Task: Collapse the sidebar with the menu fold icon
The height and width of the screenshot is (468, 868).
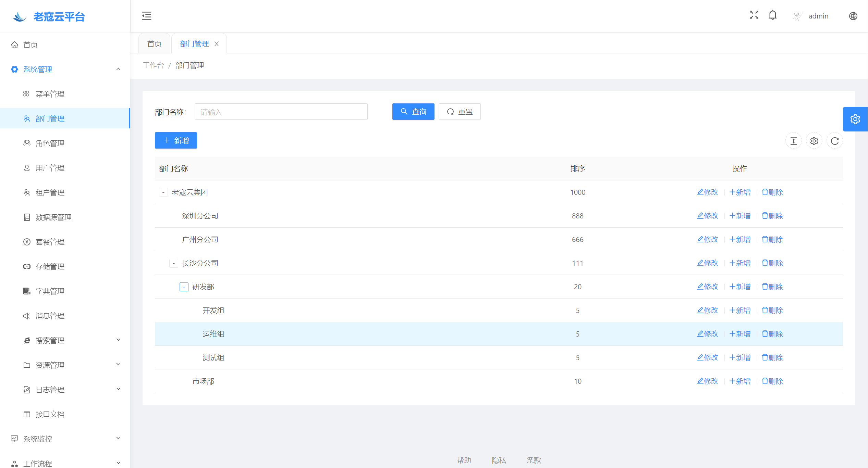Action: coord(147,16)
